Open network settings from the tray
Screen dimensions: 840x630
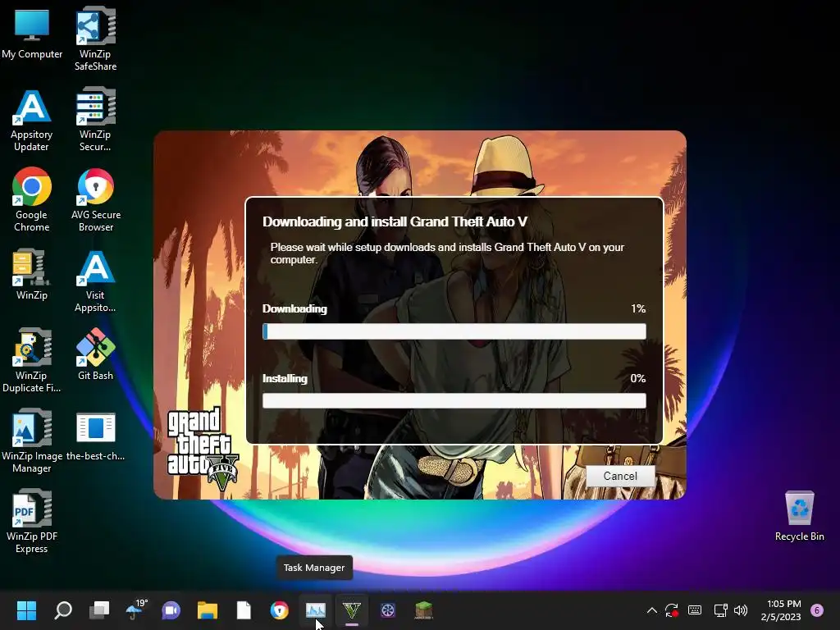pyautogui.click(x=720, y=610)
